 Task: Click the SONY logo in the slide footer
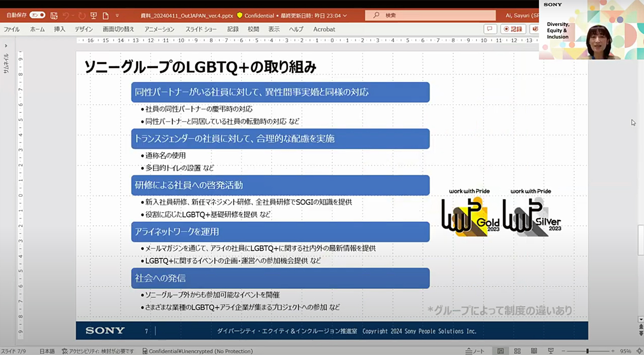[105, 331]
